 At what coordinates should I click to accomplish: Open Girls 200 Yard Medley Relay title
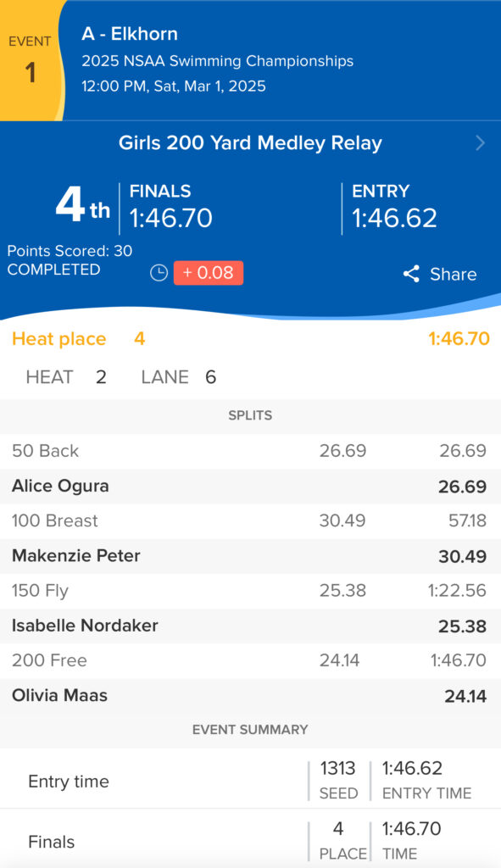[x=250, y=143]
